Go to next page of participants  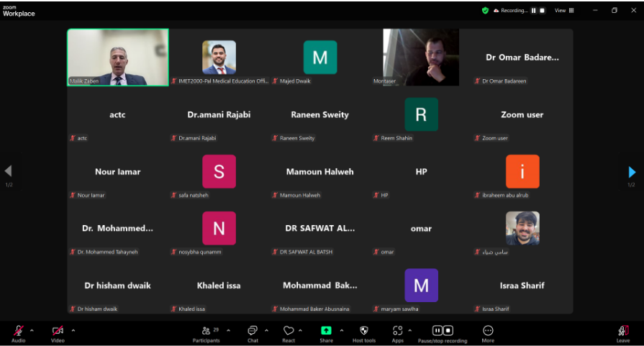click(x=632, y=172)
